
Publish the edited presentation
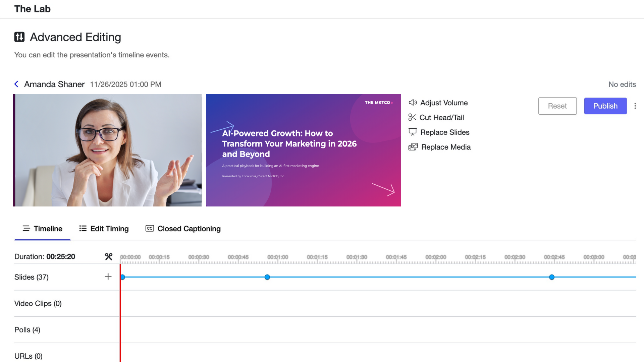point(605,106)
